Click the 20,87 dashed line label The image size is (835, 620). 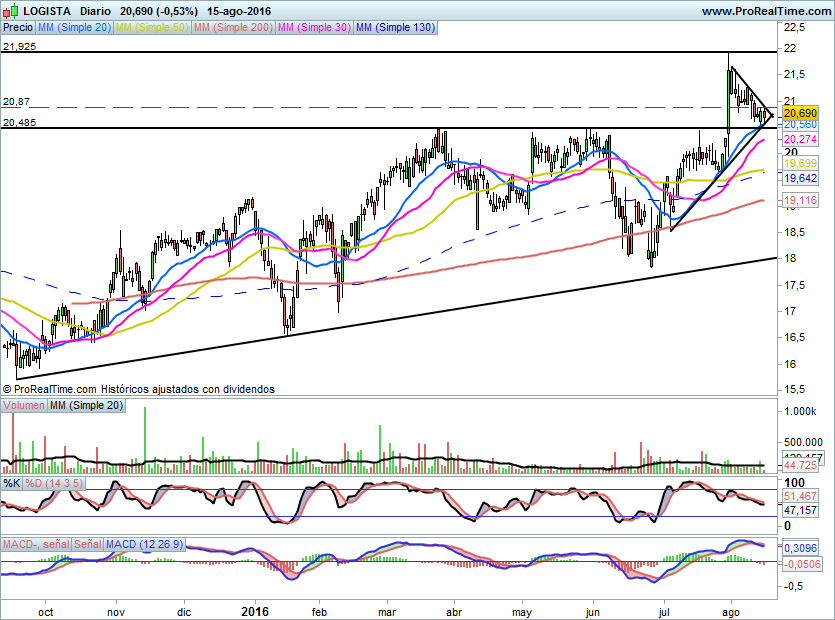pos(17,102)
